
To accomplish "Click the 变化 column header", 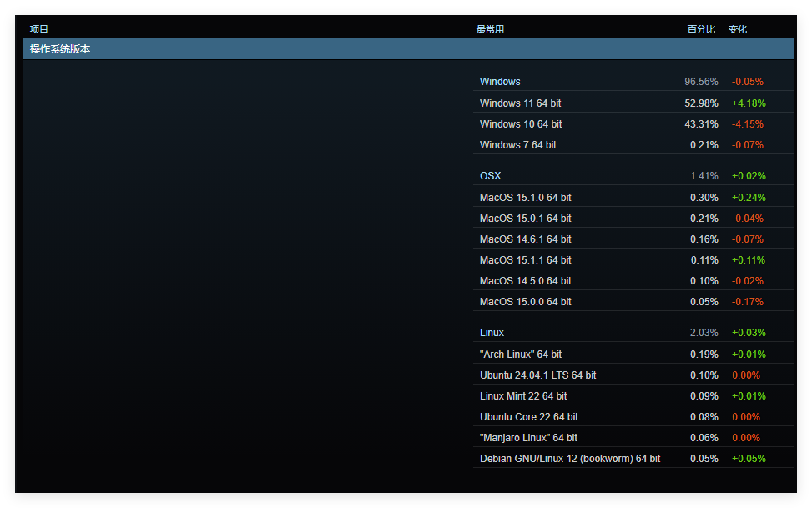I will [738, 29].
